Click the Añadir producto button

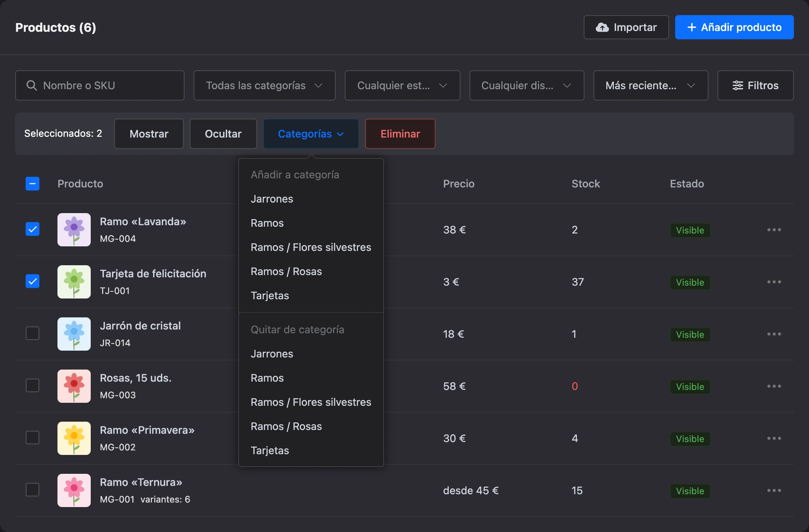pos(734,27)
